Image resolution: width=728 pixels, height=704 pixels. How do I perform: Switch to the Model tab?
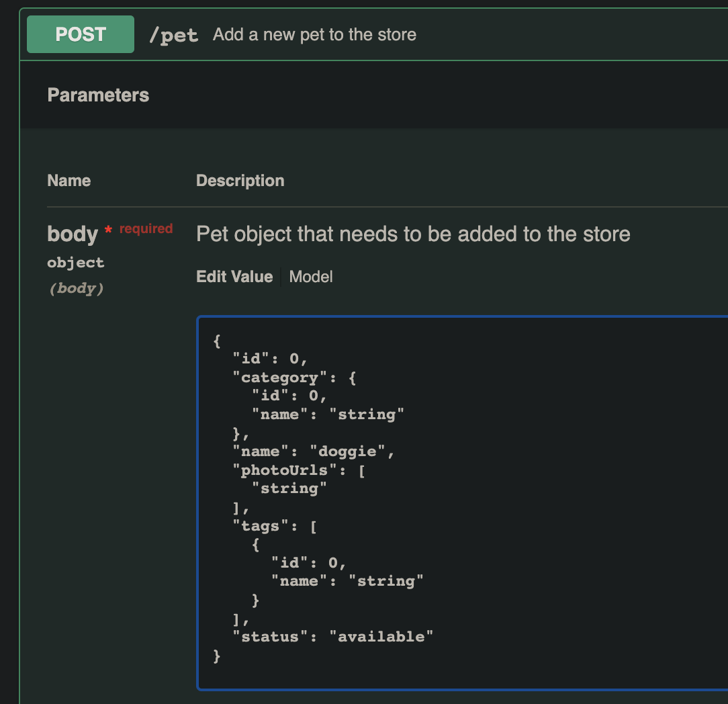coord(311,277)
